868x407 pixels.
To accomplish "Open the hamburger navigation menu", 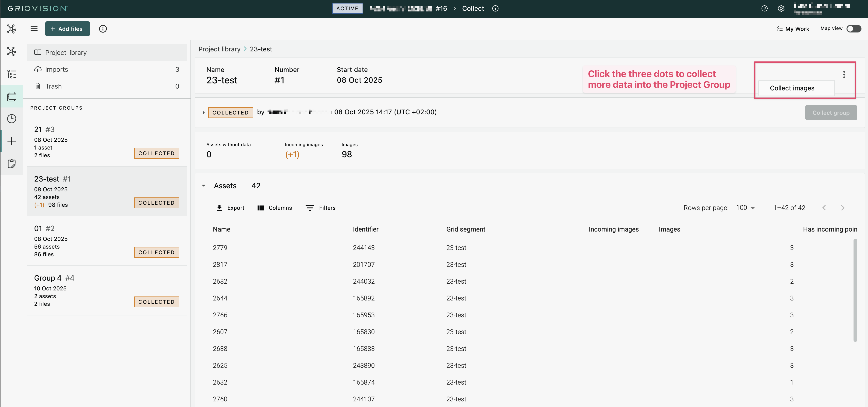I will [x=34, y=29].
